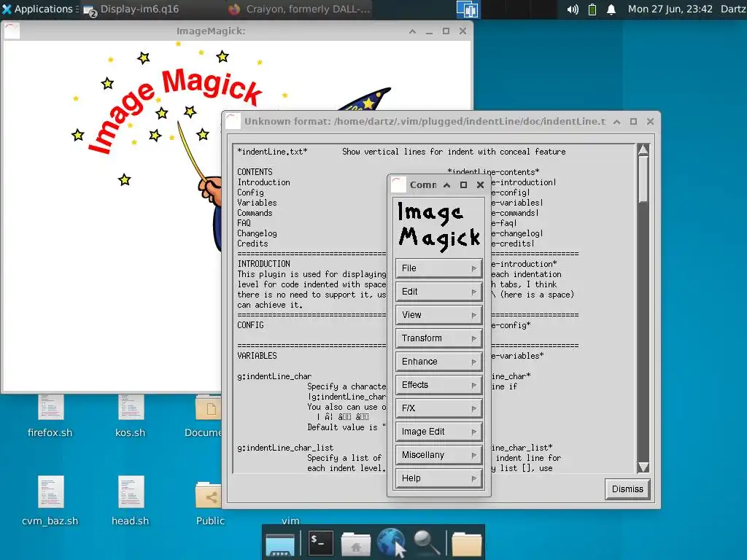Open the Help menu in Commands panel
Screen dimensions: 747x560
tap(438, 478)
